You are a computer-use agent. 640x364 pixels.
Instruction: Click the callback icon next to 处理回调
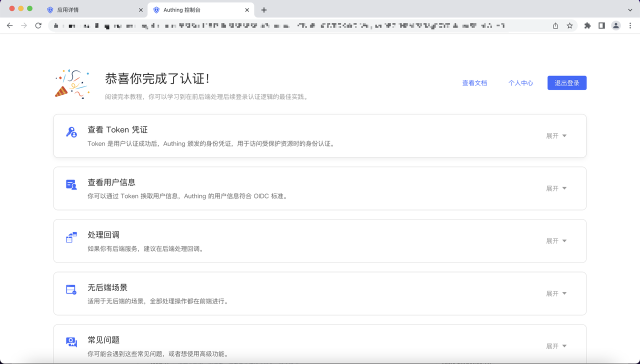pos(71,236)
